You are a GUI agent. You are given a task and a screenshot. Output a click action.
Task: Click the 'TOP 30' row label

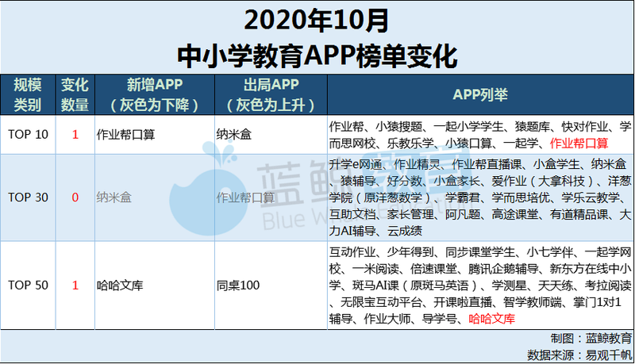point(28,197)
